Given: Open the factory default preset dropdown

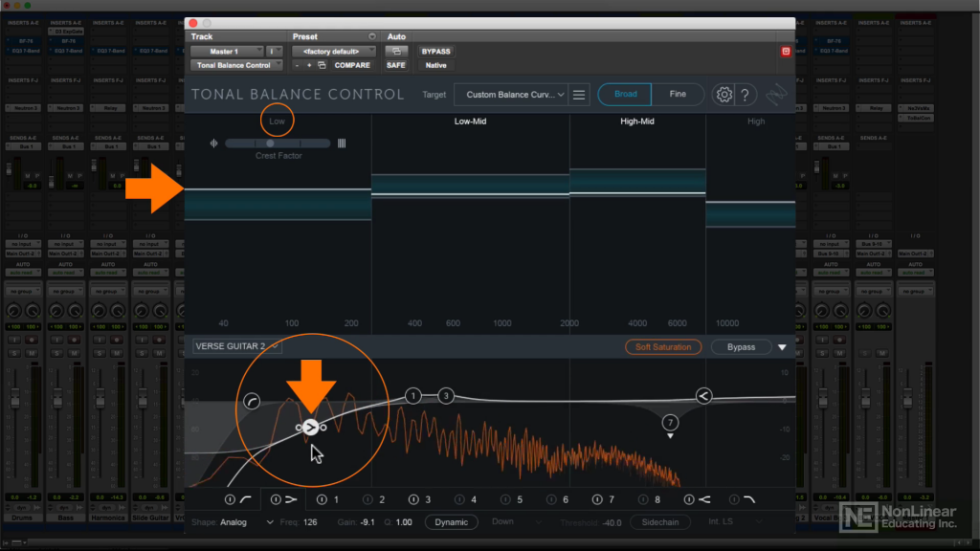Looking at the screenshot, I should [x=334, y=52].
